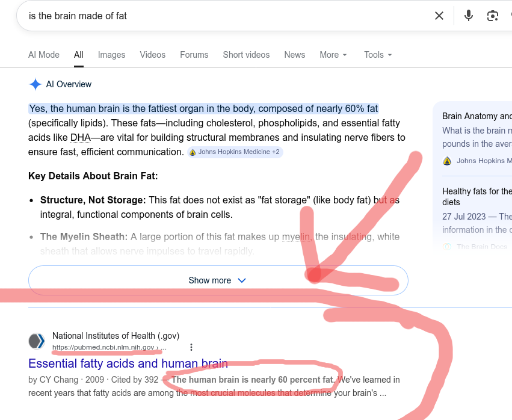Screen dimensions: 512x420
Task: Expand the More dropdown
Action: click(333, 55)
